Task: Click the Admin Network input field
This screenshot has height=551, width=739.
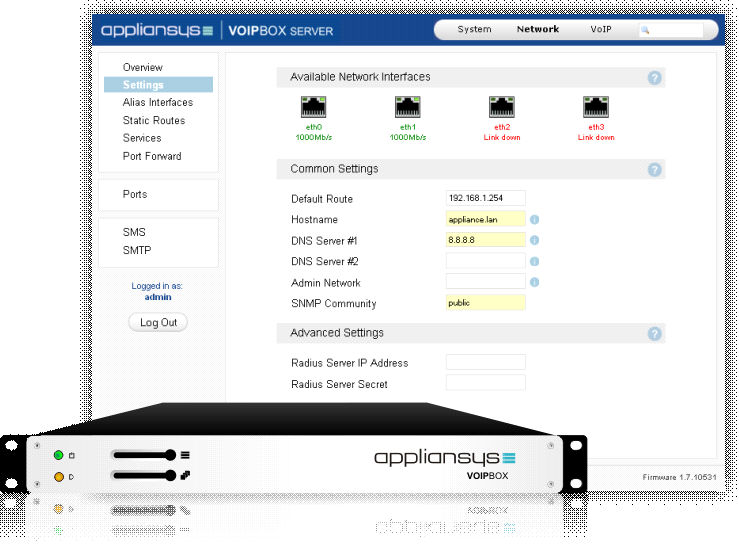Action: pyautogui.click(x=485, y=281)
